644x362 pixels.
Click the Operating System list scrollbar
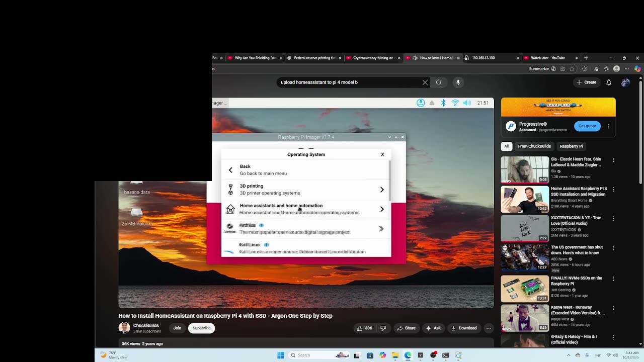(389, 181)
